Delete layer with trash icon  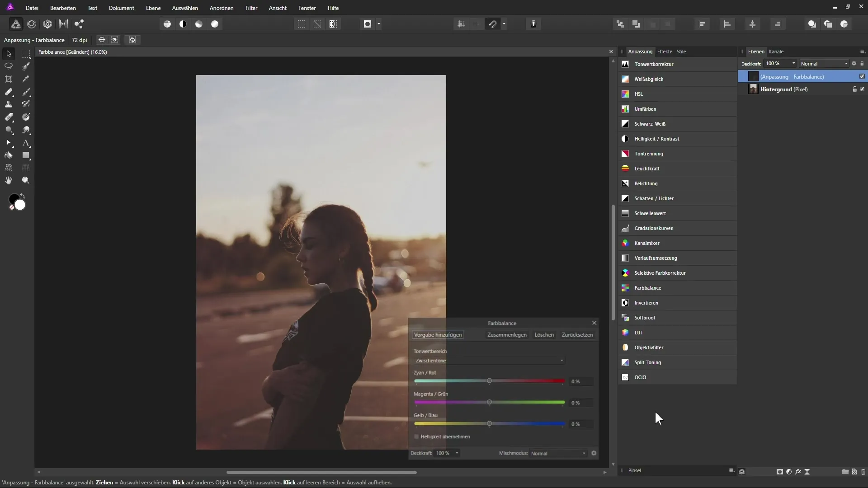(x=863, y=472)
